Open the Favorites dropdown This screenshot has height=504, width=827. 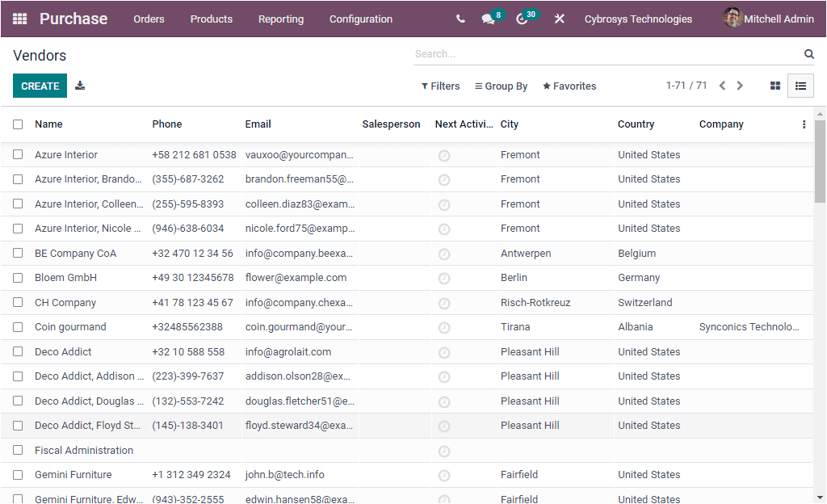[x=569, y=86]
